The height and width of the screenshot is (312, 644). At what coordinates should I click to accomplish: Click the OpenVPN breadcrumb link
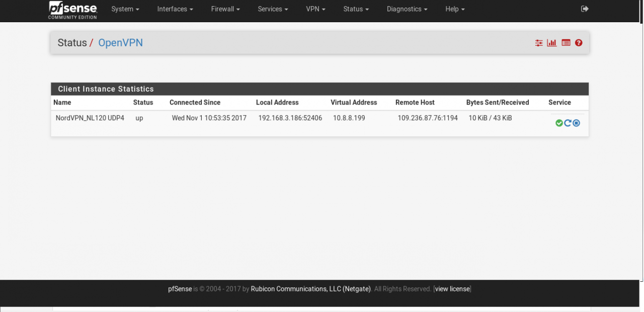tap(120, 43)
